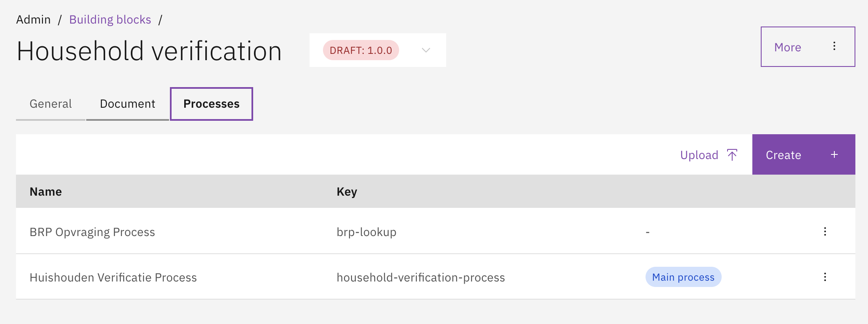Viewport: 868px width, 324px height.
Task: Click the Create button
Action: (x=784, y=155)
